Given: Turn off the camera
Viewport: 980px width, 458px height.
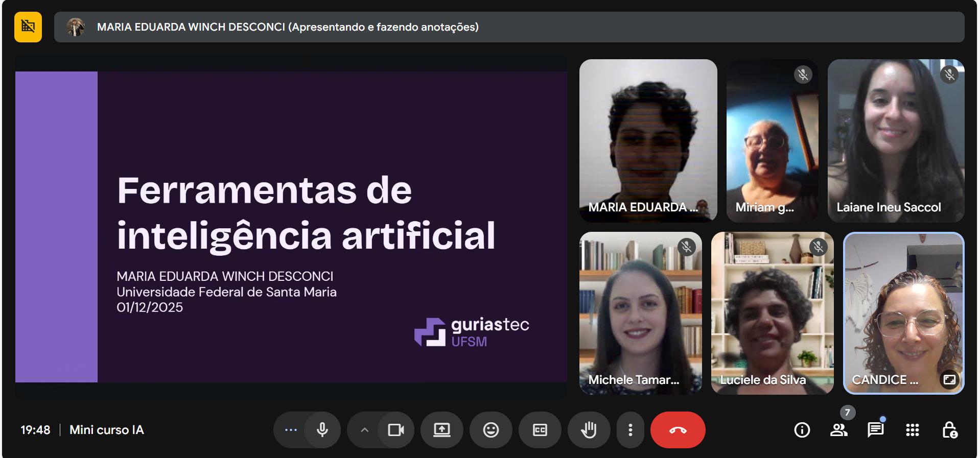Looking at the screenshot, I should click(395, 430).
